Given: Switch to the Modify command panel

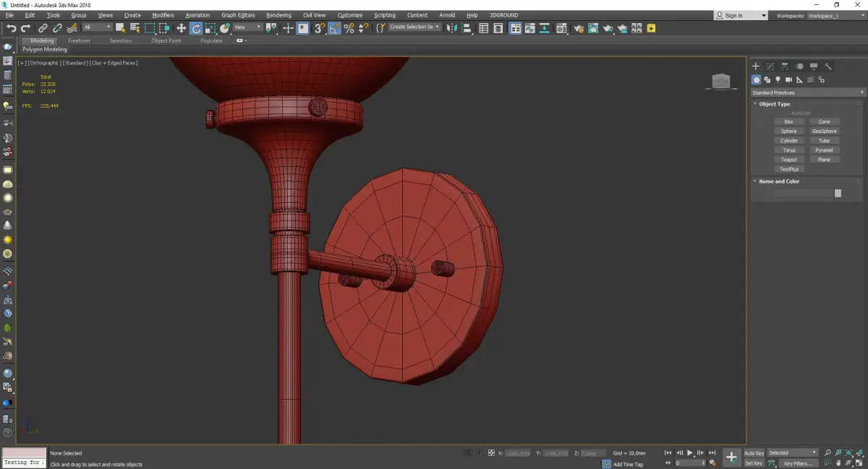Looking at the screenshot, I should pos(770,66).
